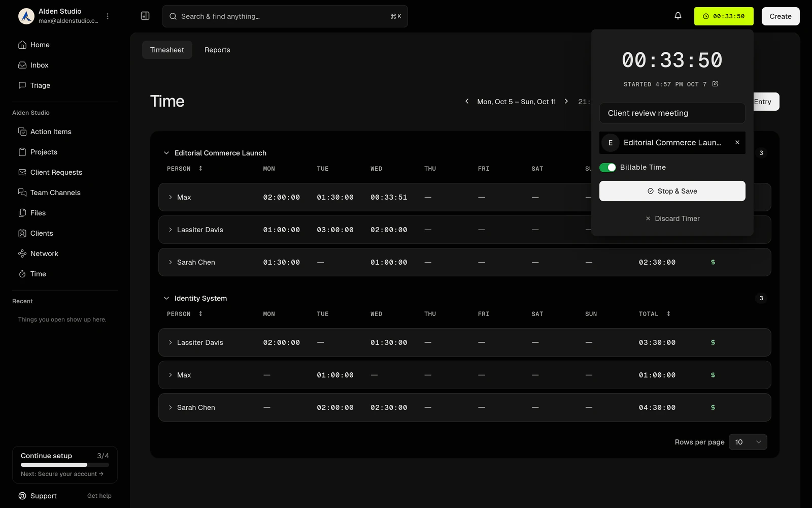Collapse Editorial Commerce Launch group
Viewport: 812px width, 508px height.
tap(166, 153)
